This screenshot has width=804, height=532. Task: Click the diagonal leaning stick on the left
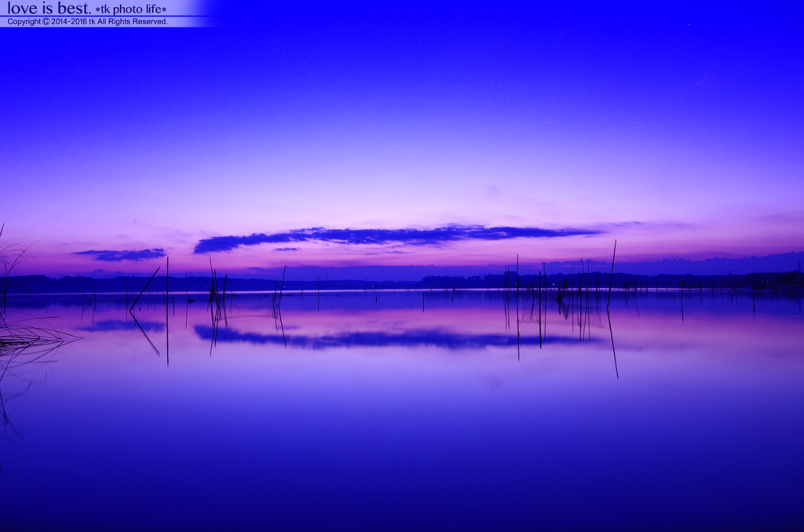pos(144,289)
